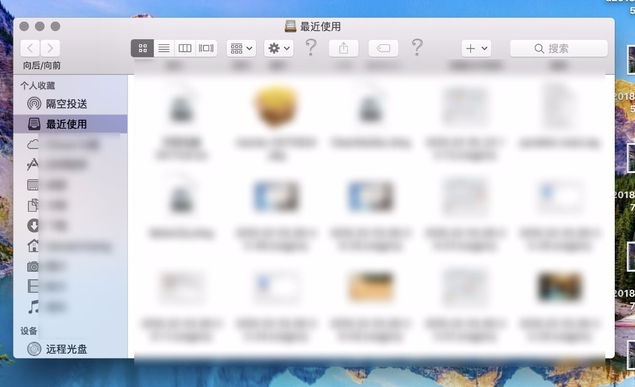
Task: Close the Finder window
Action: point(24,26)
